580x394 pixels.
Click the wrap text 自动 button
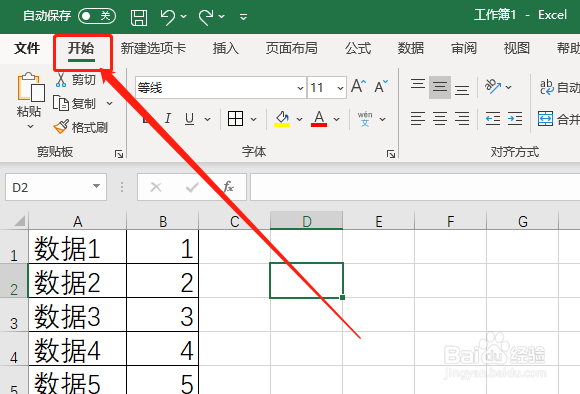tap(559, 88)
